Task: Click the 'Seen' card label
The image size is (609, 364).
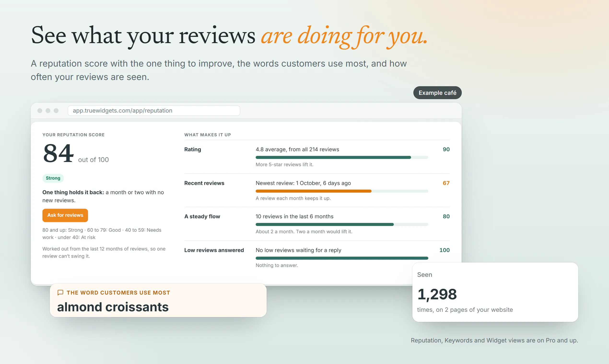Action: [425, 274]
